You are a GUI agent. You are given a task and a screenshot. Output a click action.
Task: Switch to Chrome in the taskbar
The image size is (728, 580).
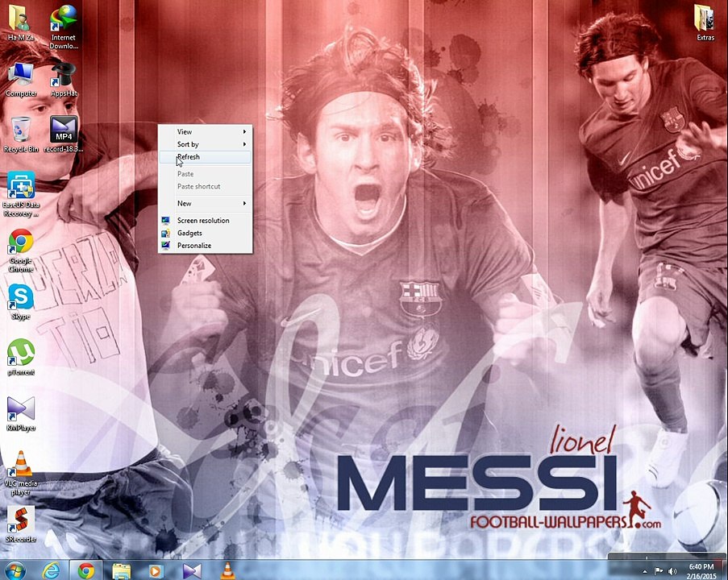coord(86,570)
